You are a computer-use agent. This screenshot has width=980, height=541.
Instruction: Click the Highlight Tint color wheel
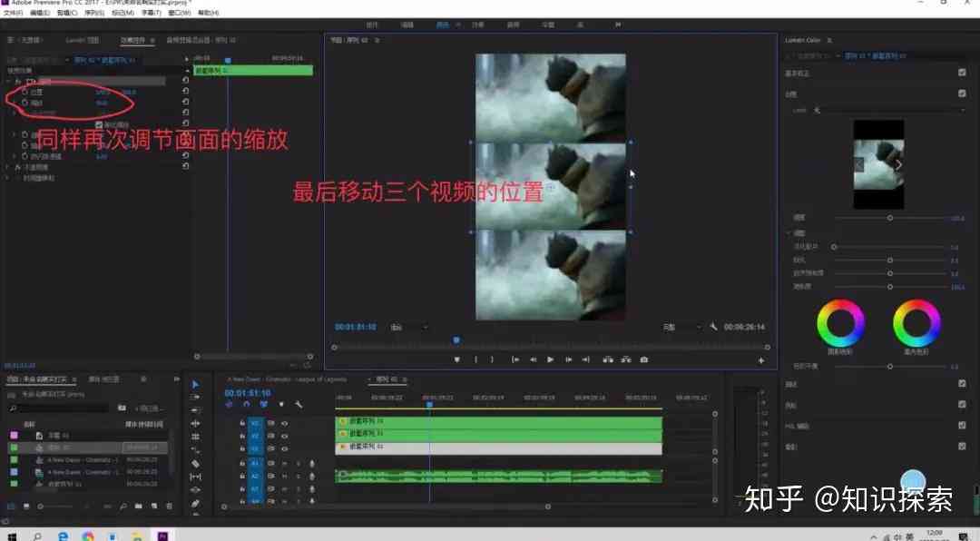coord(916,323)
